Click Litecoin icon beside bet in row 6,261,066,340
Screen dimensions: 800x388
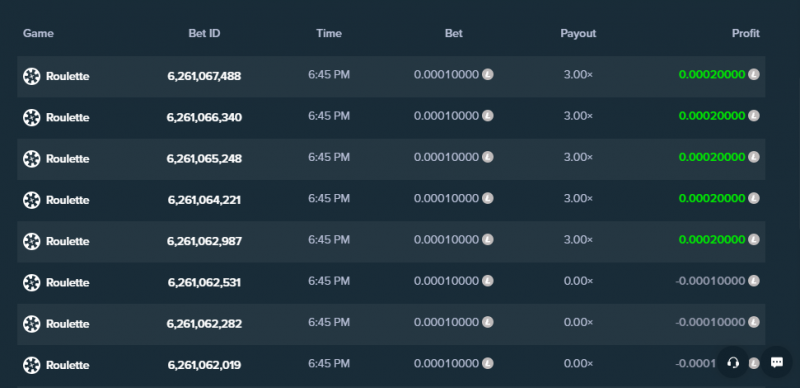coord(488,116)
